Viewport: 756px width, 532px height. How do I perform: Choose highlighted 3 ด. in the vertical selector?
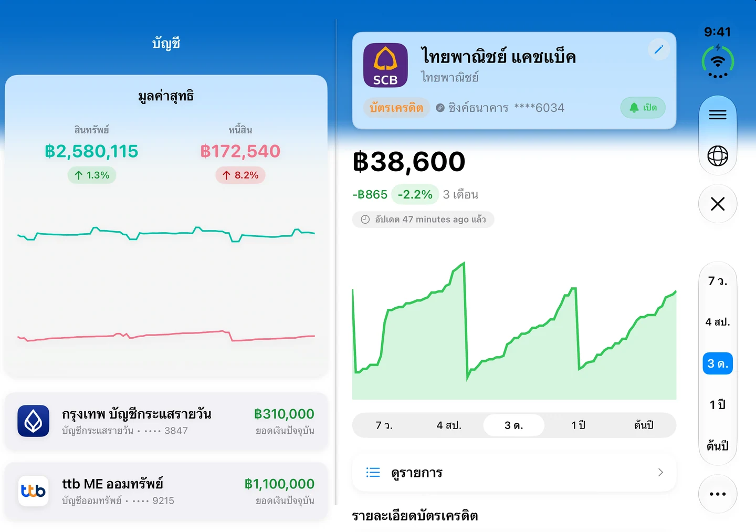[718, 363]
